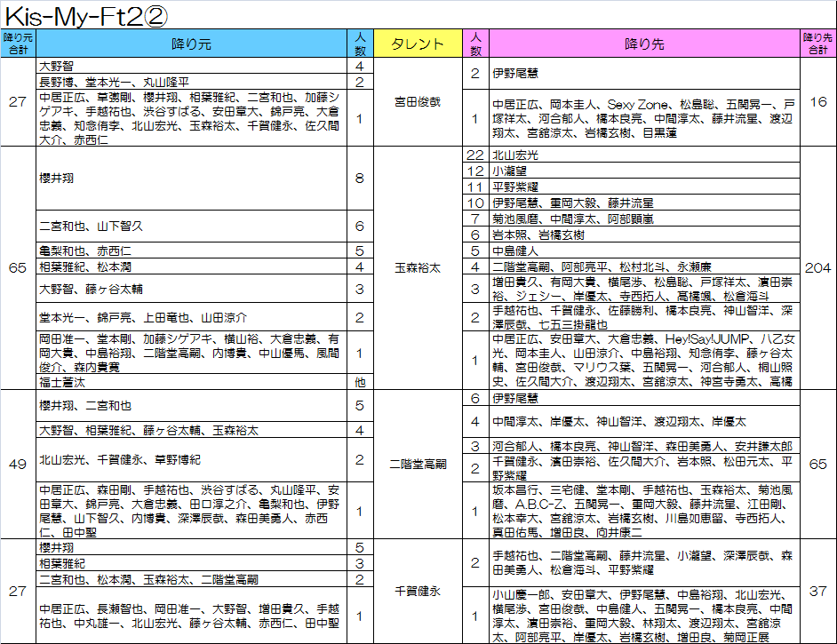Click the cell '二宮和也、山下智久'
Screen dimensions: 837x644
click(x=191, y=227)
